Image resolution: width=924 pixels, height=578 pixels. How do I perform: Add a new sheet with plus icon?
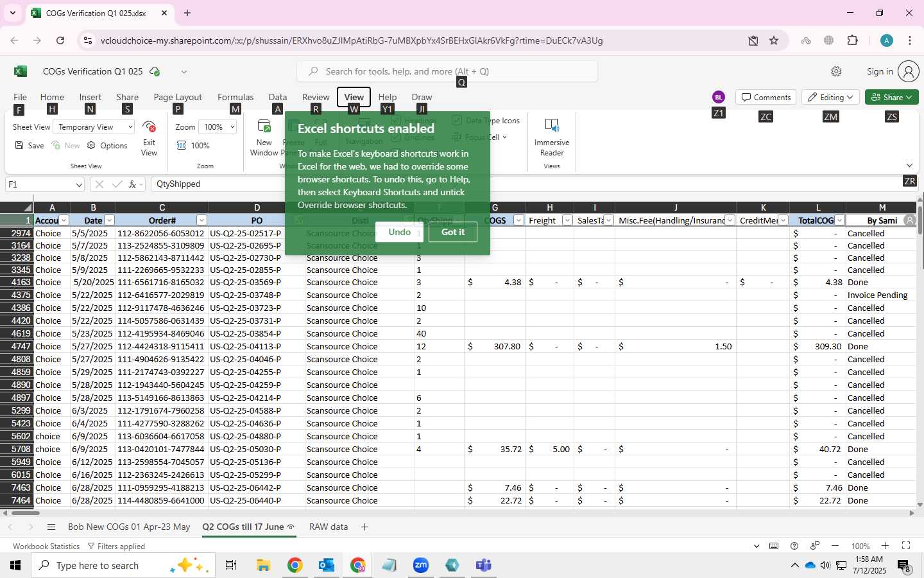click(364, 527)
